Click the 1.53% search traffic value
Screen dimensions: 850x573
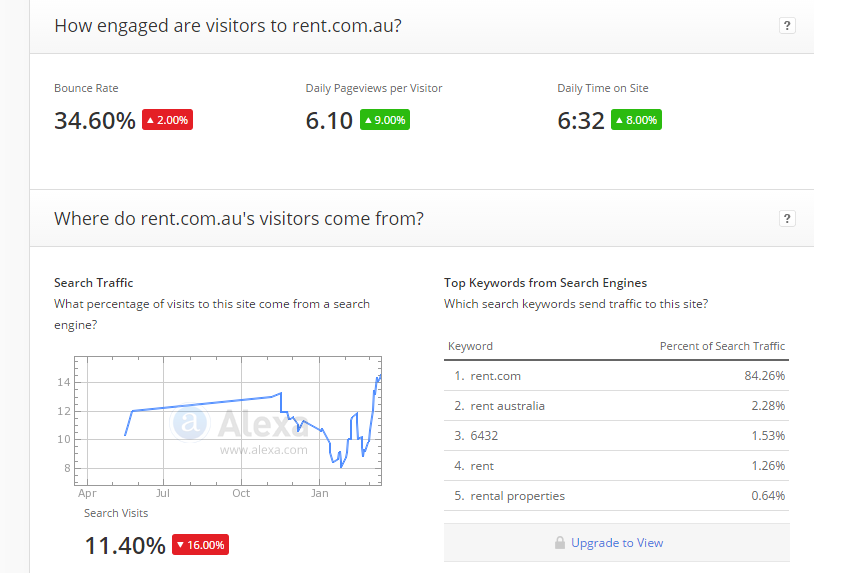coord(768,435)
